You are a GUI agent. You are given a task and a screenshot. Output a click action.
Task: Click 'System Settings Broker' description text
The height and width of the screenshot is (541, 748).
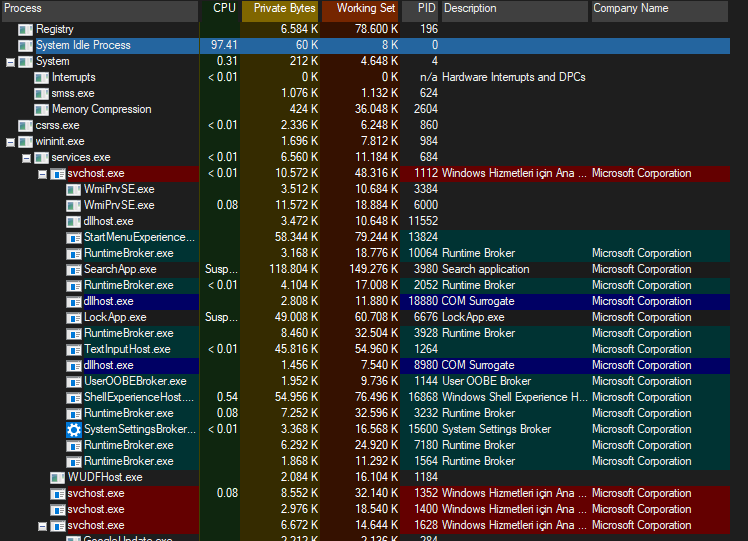point(497,429)
